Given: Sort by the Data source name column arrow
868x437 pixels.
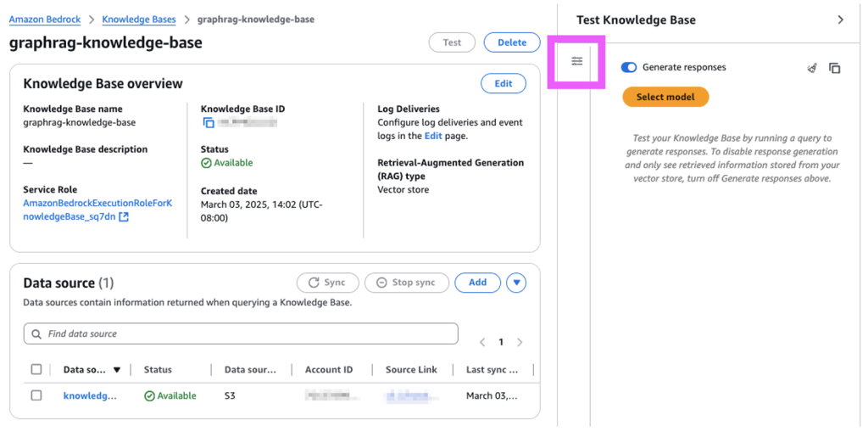Looking at the screenshot, I should 117,370.
